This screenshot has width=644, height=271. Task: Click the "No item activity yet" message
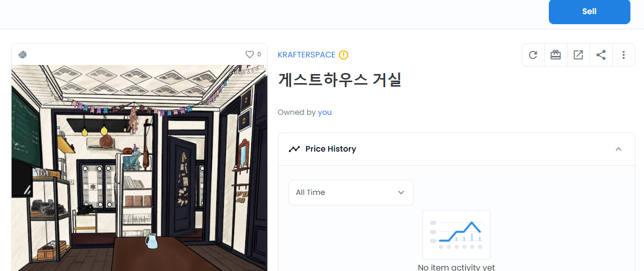(x=456, y=267)
